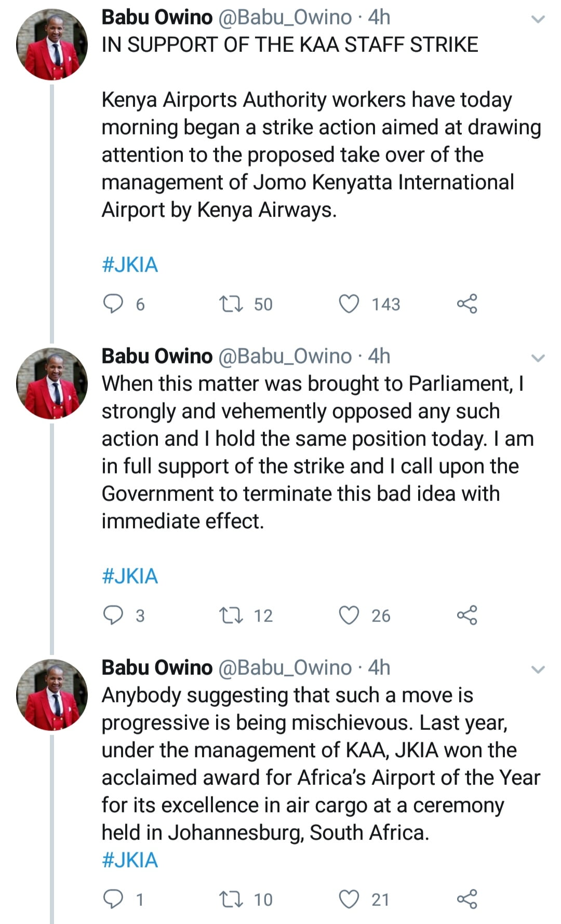The height and width of the screenshot is (924, 561).
Task: Open #JKIA hashtag in the first tweet
Action: 130,265
